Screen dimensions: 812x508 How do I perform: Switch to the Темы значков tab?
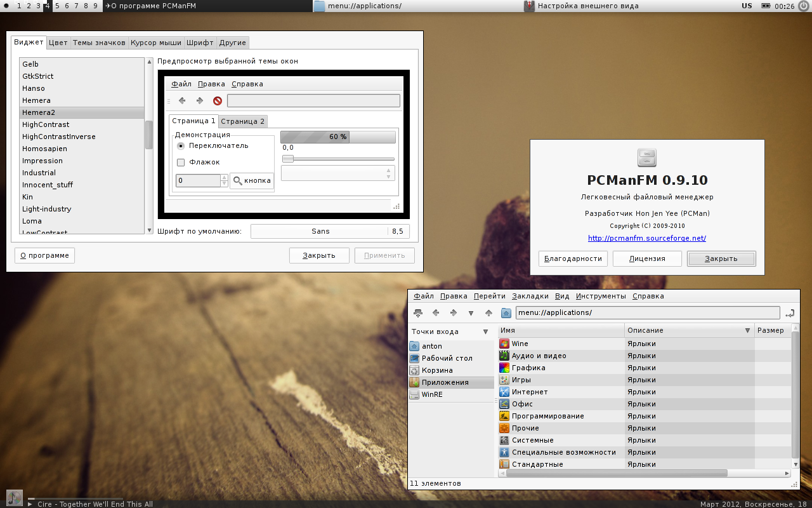tap(99, 43)
